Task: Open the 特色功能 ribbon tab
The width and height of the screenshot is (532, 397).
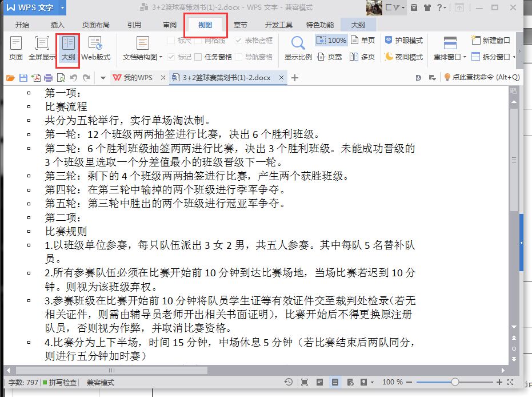Action: pos(320,25)
